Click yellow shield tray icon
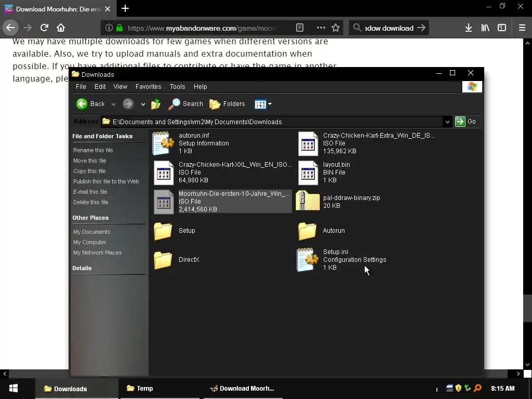Image resolution: width=532 pixels, height=399 pixels. pos(458,388)
